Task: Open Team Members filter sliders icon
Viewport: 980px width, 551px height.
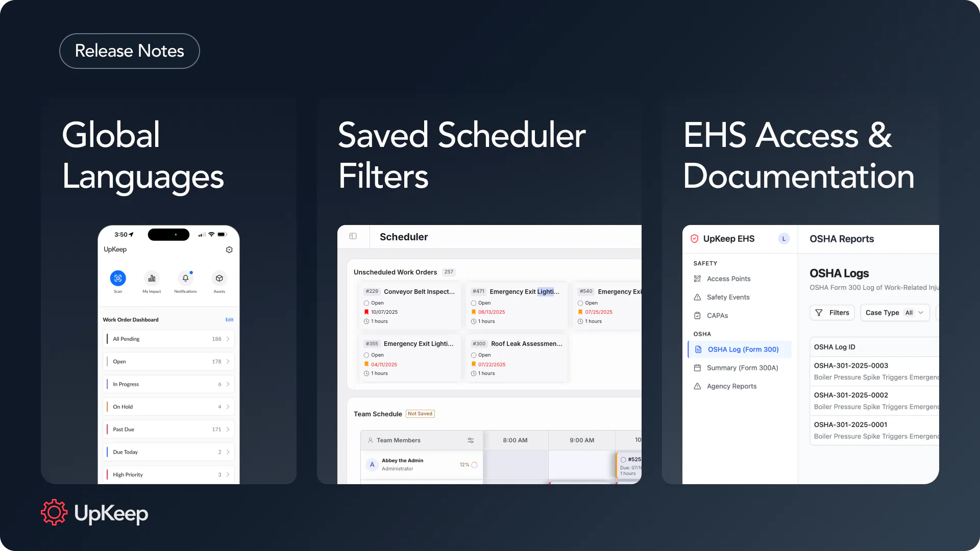Action: click(471, 440)
